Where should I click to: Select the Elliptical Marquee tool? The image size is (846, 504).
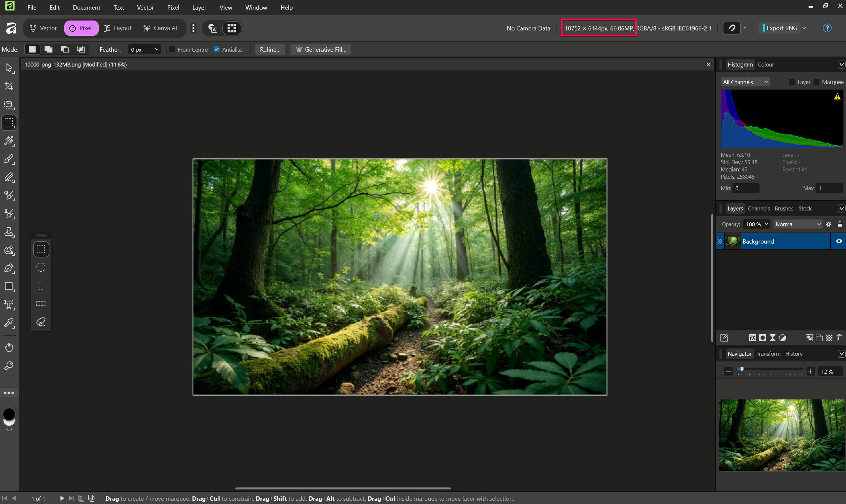coord(41,267)
